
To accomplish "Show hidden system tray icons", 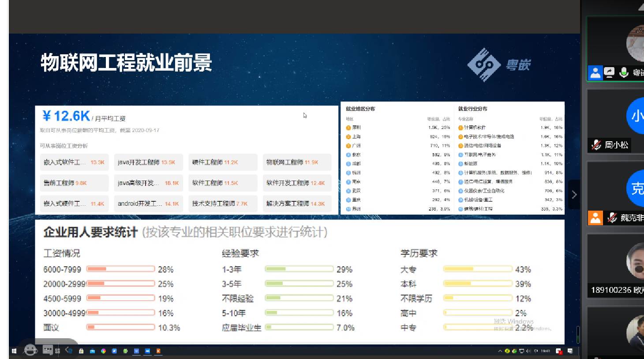I will click(500, 351).
